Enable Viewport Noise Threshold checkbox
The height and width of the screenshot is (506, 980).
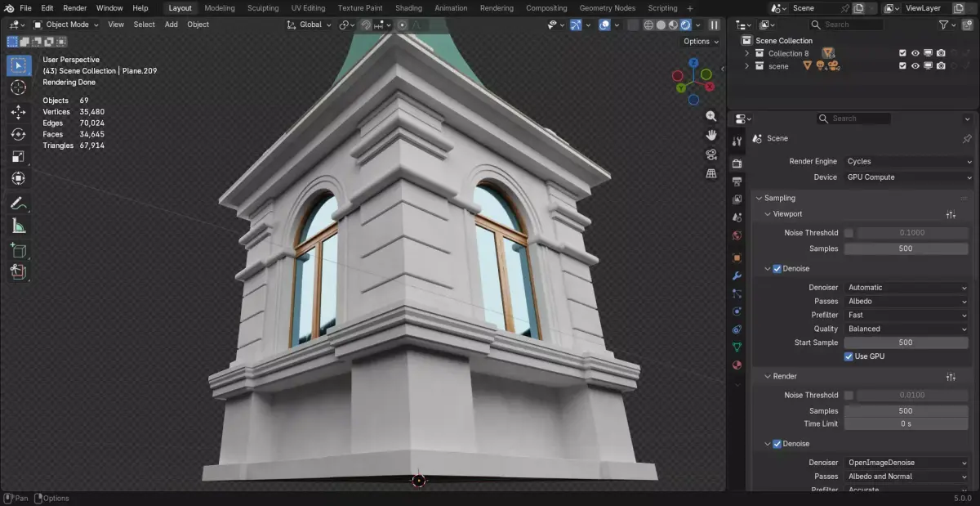click(849, 233)
